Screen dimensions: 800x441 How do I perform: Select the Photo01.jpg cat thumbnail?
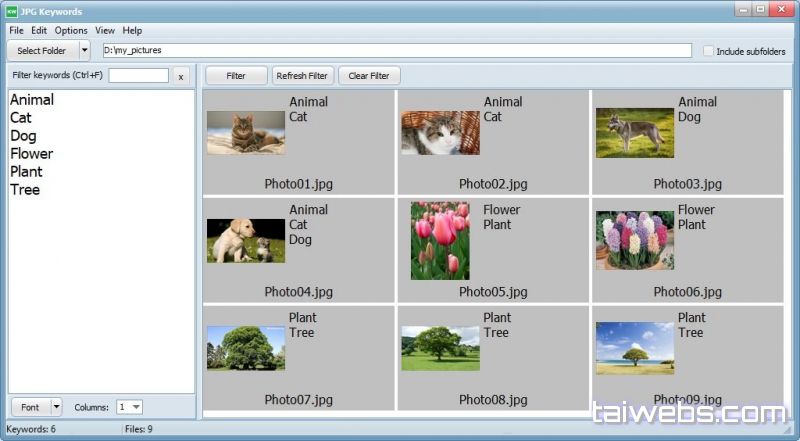point(245,132)
